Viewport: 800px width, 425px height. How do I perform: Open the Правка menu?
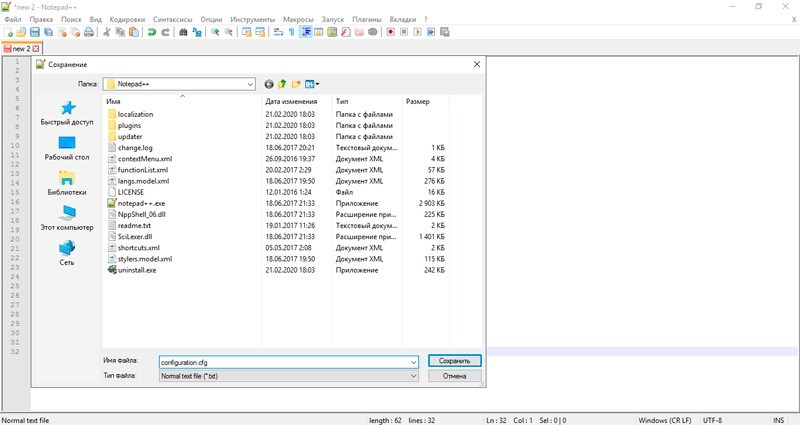[41, 19]
